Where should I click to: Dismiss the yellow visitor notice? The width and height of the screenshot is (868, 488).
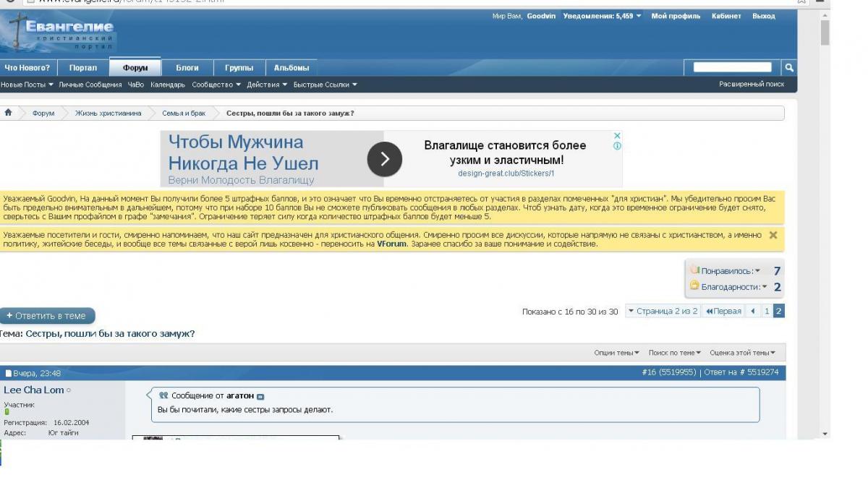click(773, 235)
